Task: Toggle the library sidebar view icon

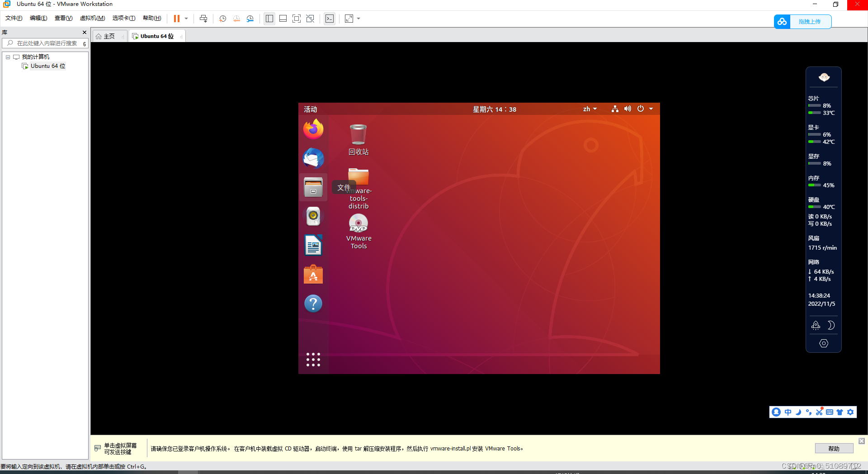Action: 269,19
